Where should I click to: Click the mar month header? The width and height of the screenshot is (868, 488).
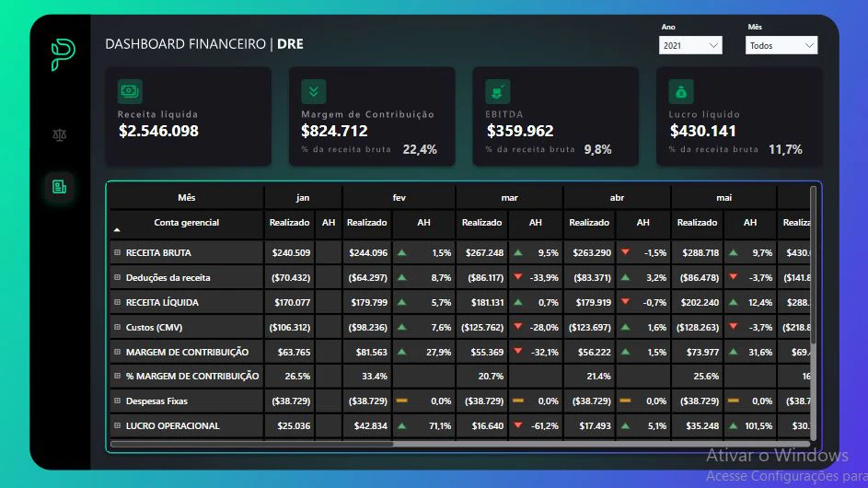pyautogui.click(x=509, y=198)
